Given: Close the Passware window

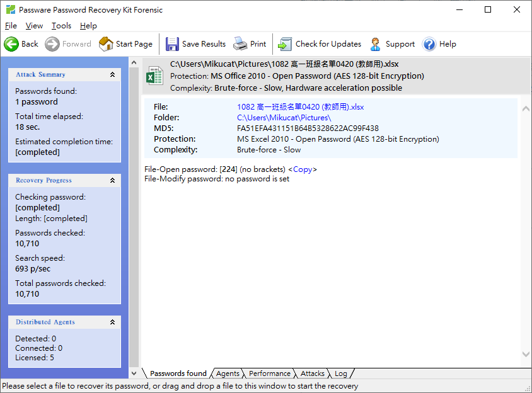Looking at the screenshot, I should point(517,10).
